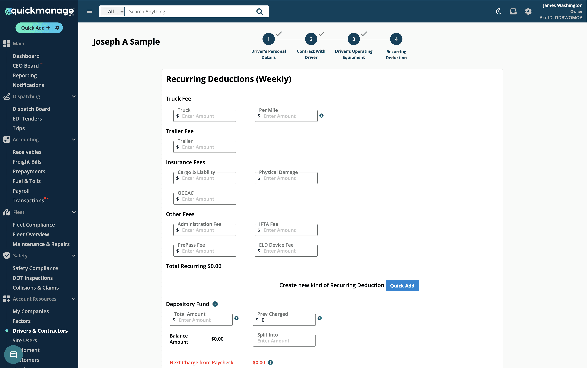
Task: Open the chat support bubble
Action: pos(13,354)
